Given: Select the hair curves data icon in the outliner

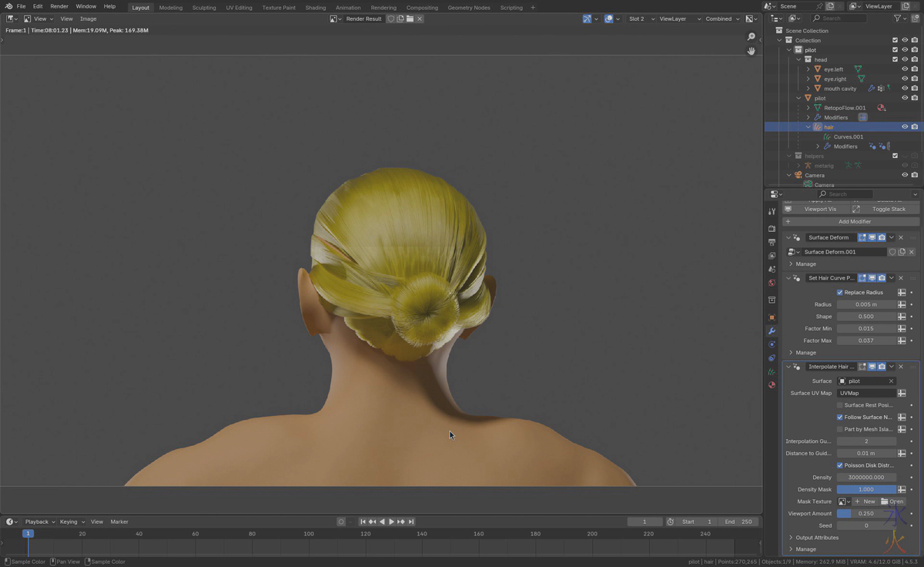Looking at the screenshot, I should tap(827, 137).
